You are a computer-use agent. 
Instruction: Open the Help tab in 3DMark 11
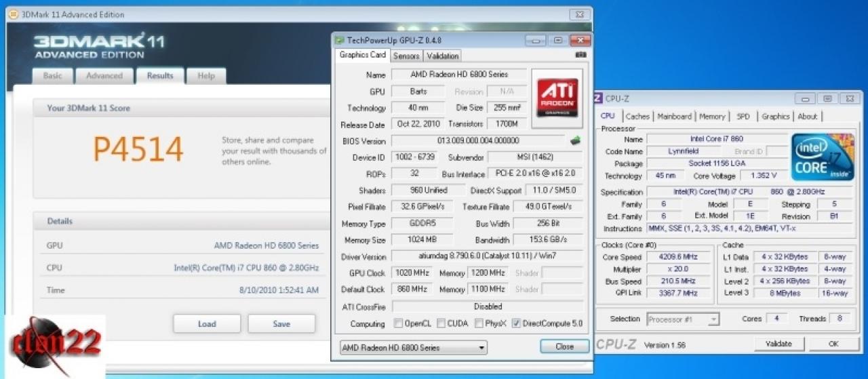click(x=206, y=76)
